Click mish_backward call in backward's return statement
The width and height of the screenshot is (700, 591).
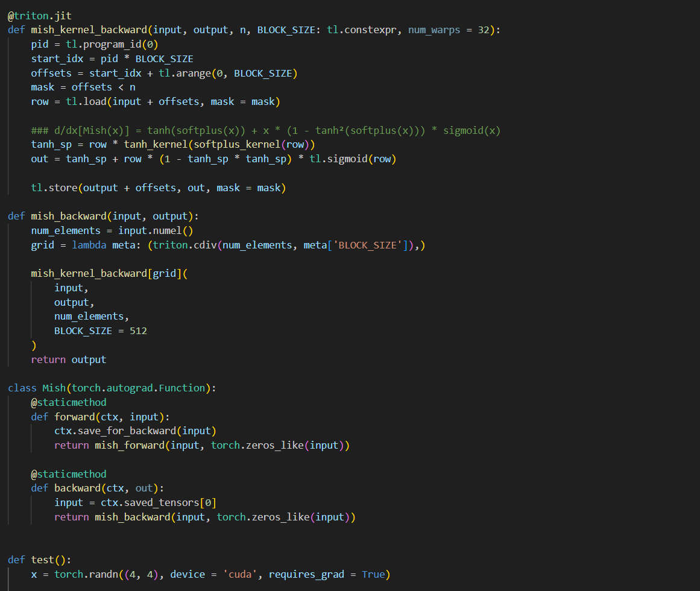pyautogui.click(x=132, y=517)
